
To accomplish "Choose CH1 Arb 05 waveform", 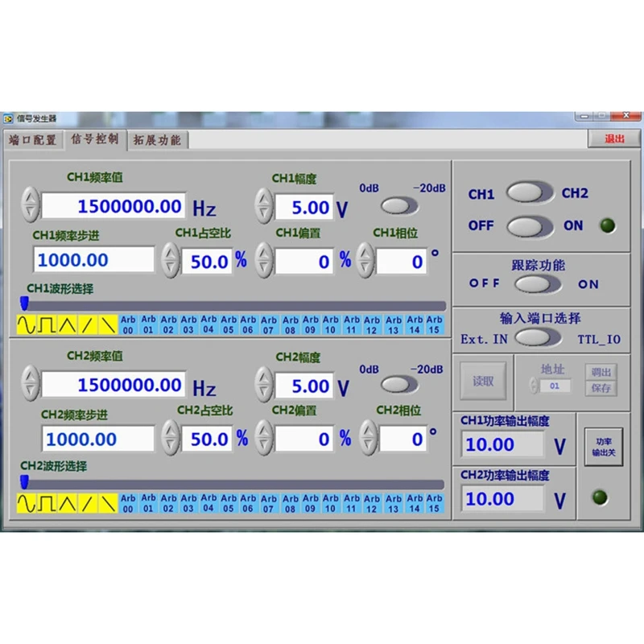I will tap(229, 325).
